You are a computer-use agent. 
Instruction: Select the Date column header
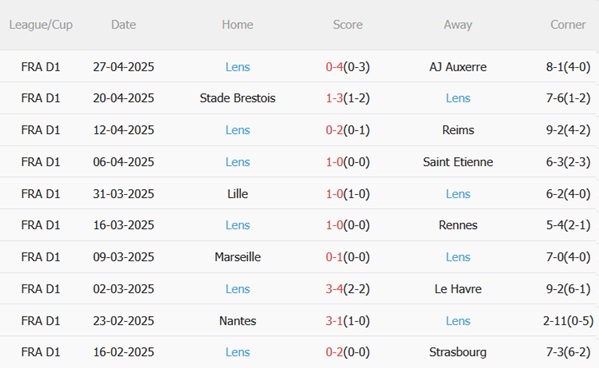coord(123,25)
